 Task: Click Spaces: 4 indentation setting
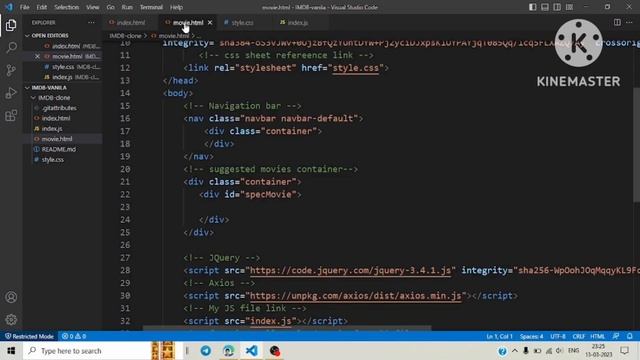coord(531,336)
